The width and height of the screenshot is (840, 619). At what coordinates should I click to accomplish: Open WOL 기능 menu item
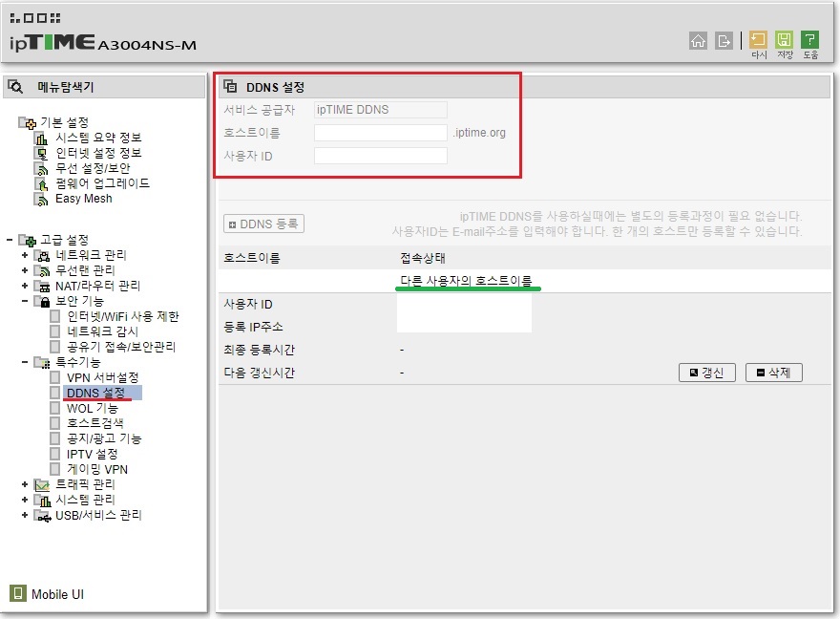(93, 409)
